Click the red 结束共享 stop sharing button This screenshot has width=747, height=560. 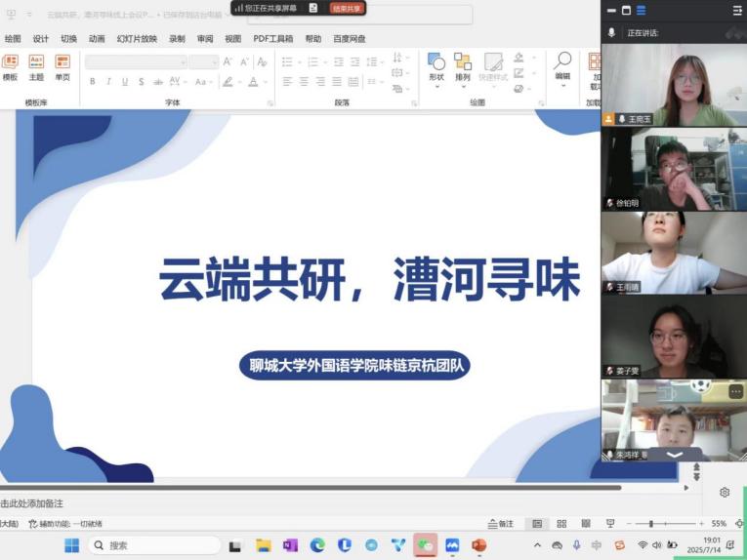tap(347, 8)
